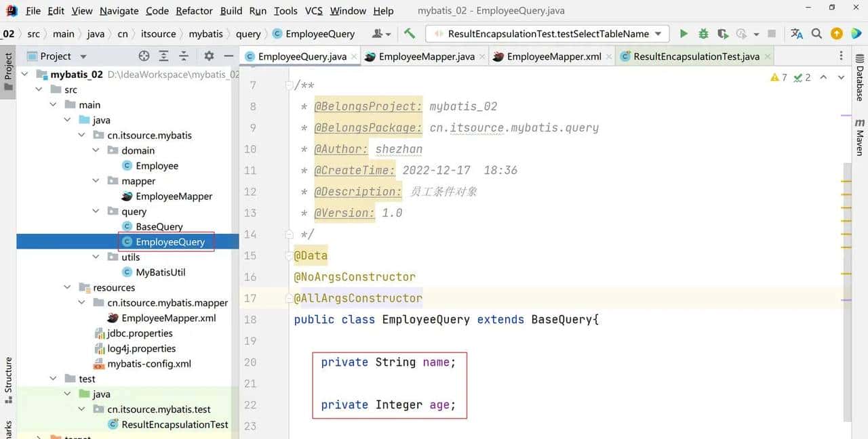
Task: Click the query breadcrumb in navigation bar
Action: coord(248,34)
